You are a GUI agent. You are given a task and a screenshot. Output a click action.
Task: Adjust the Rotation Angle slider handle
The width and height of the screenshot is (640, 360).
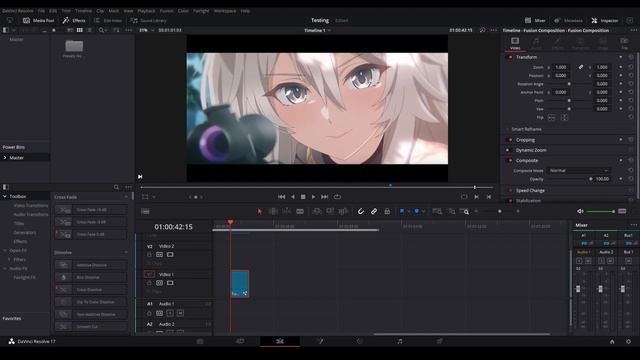click(x=569, y=84)
